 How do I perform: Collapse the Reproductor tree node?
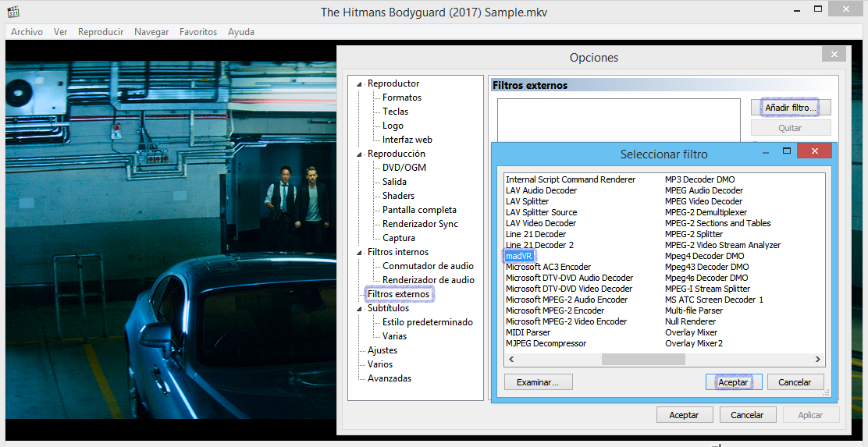click(x=360, y=84)
